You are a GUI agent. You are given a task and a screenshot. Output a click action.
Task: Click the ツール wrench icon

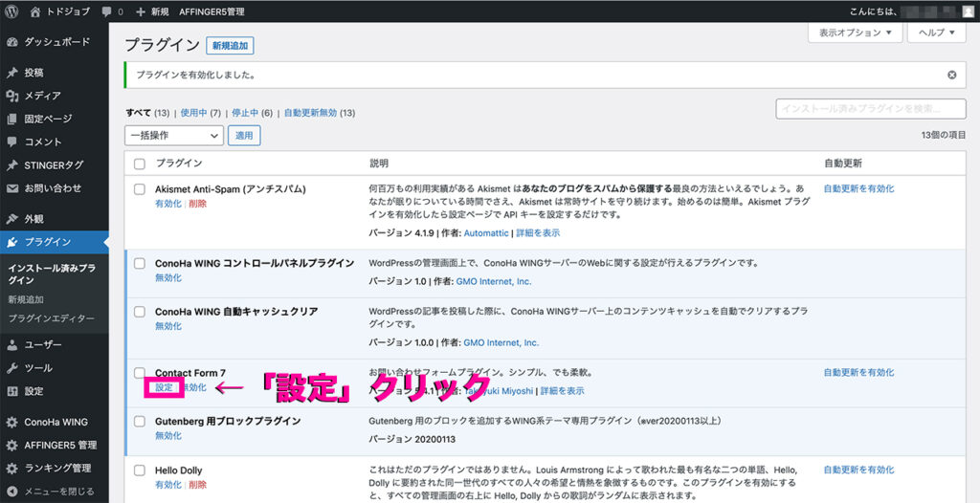pos(11,368)
